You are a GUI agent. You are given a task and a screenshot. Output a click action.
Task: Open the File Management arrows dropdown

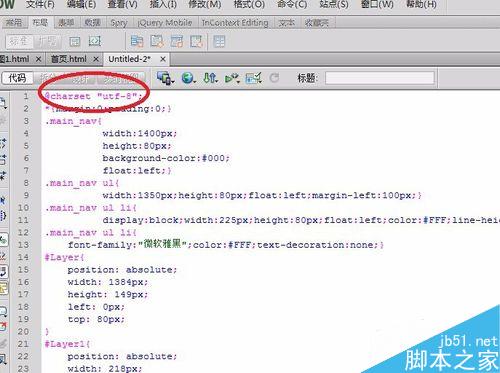pyautogui.click(x=210, y=78)
